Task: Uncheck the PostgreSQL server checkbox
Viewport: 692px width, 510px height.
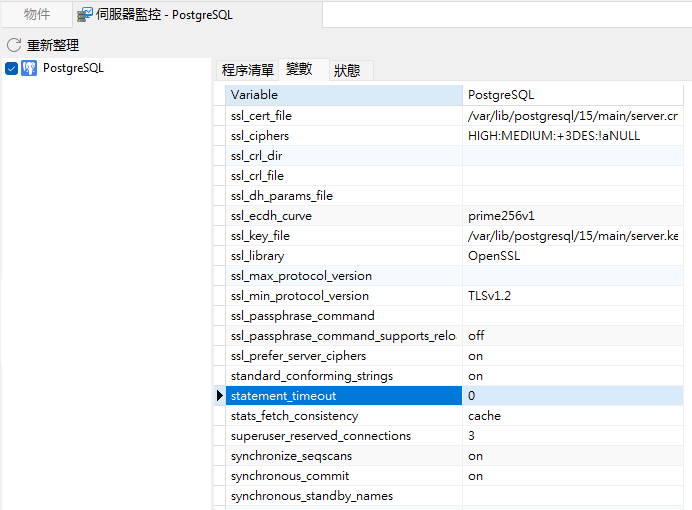Action: [x=12, y=68]
